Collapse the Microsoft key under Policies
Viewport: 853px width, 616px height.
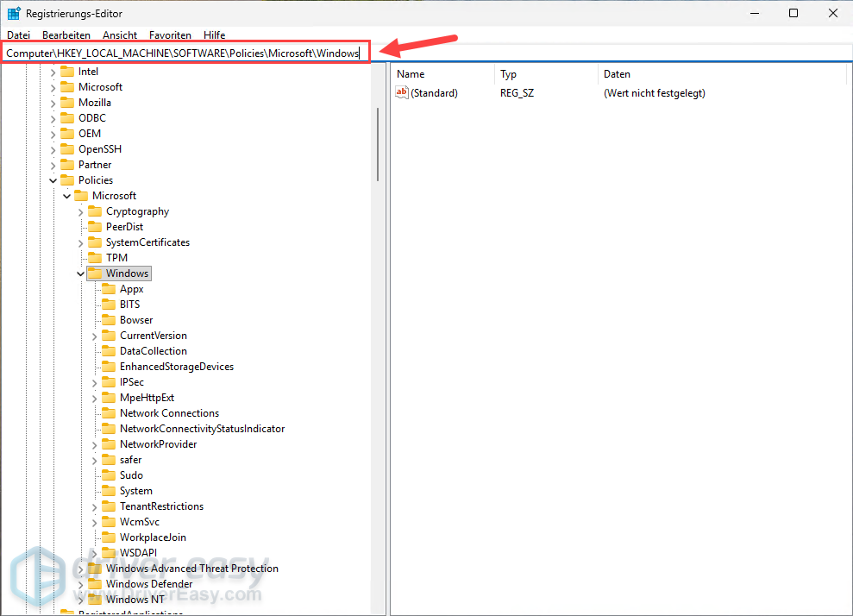pyautogui.click(x=66, y=196)
